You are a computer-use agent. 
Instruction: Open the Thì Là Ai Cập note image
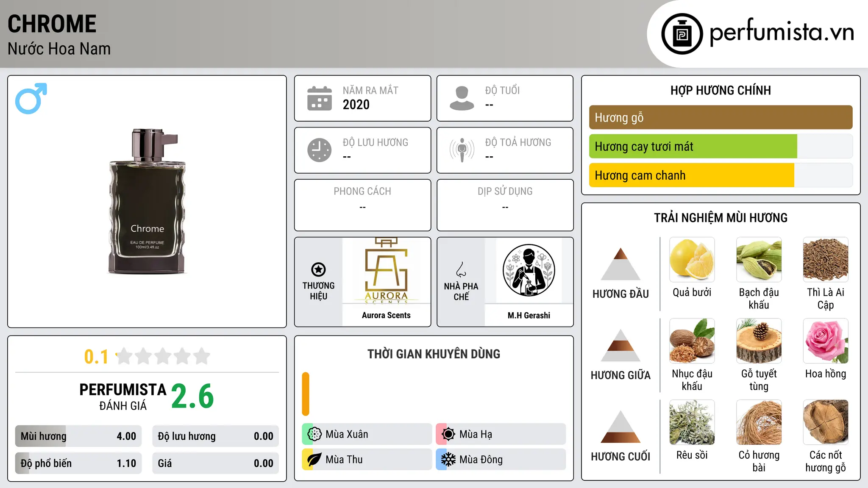826,260
